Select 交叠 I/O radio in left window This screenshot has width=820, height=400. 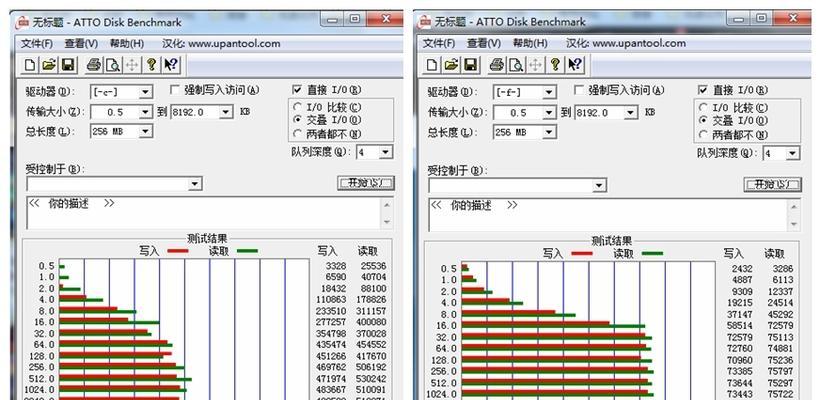point(298,120)
